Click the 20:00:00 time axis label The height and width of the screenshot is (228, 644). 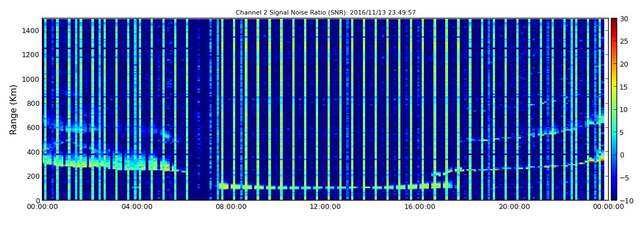[x=513, y=207]
